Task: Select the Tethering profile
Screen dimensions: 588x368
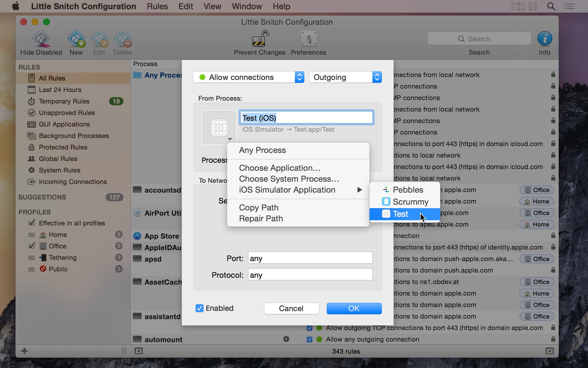Action: (73, 258)
